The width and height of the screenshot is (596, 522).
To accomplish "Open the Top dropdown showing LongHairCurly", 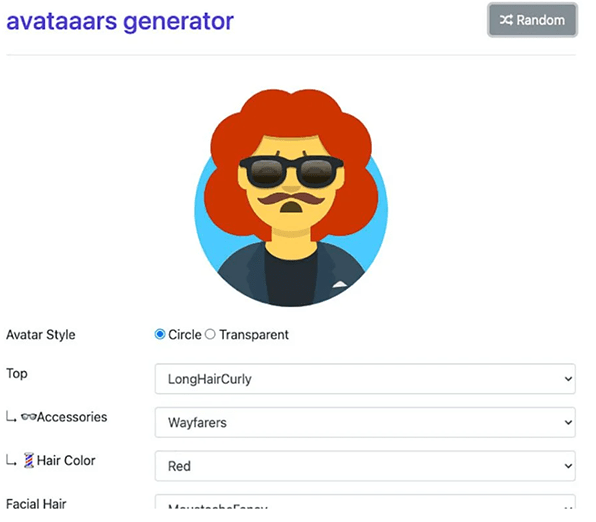I will [365, 379].
